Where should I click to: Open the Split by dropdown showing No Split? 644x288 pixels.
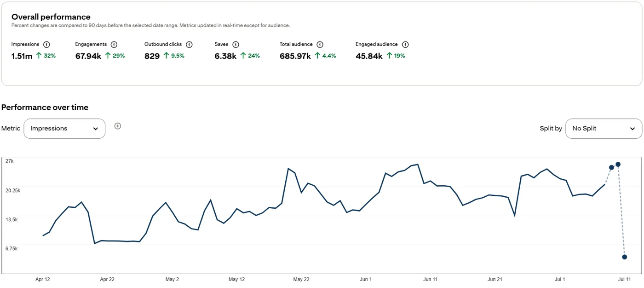pyautogui.click(x=604, y=129)
